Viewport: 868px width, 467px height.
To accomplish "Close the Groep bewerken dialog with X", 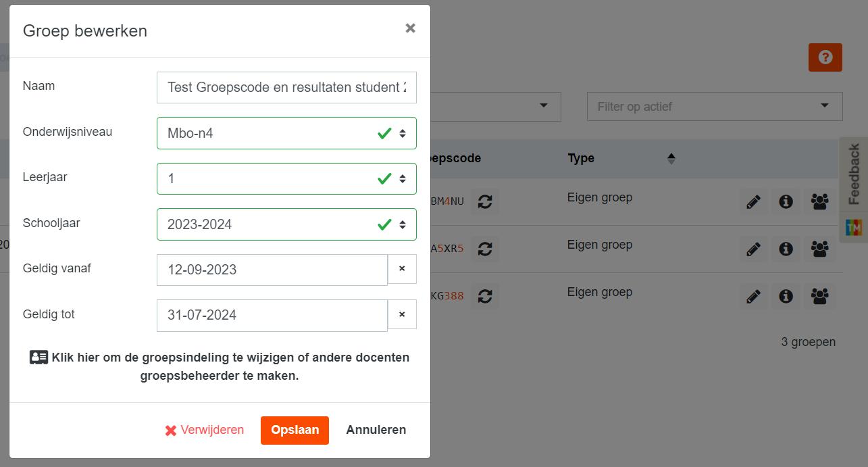I will tap(410, 28).
